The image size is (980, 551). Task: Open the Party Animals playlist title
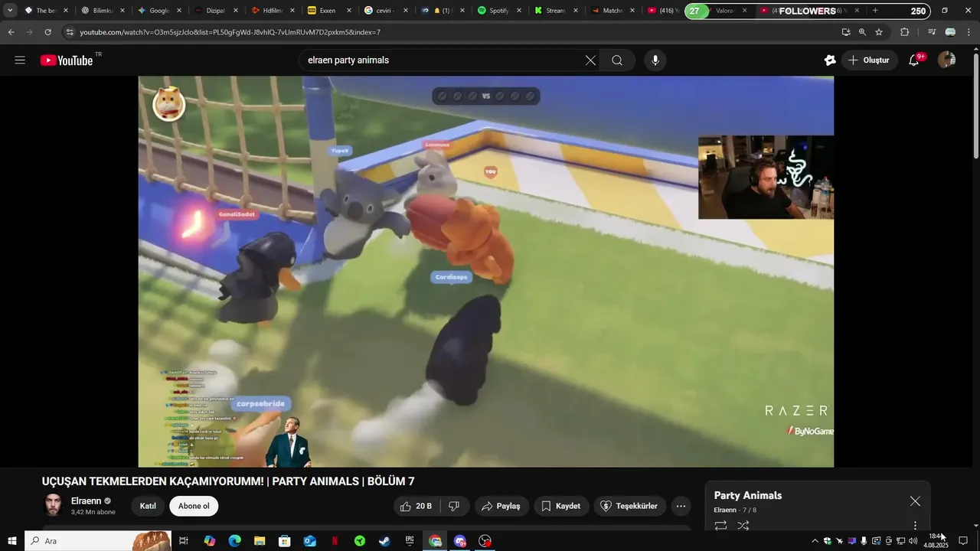[748, 495]
